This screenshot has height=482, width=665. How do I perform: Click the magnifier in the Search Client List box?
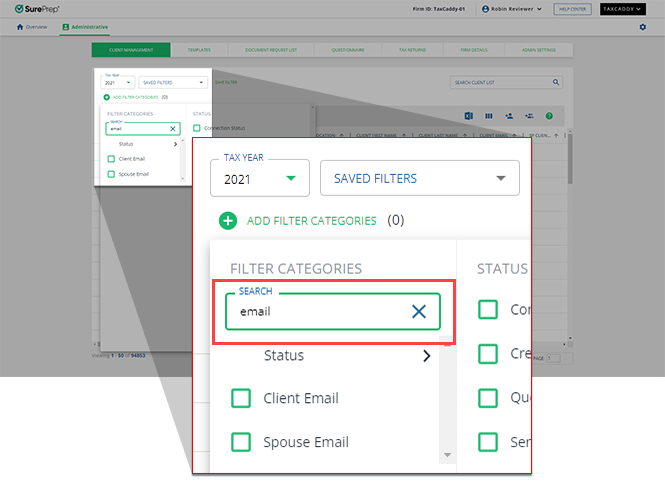556,83
